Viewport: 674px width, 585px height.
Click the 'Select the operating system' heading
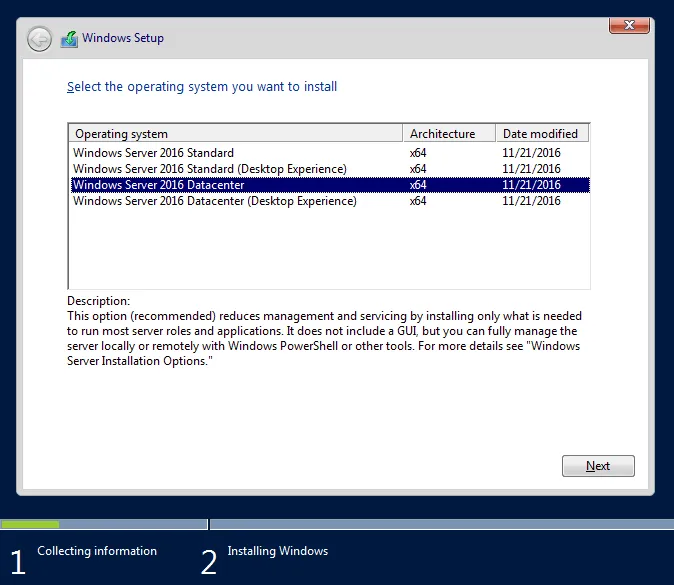point(202,87)
